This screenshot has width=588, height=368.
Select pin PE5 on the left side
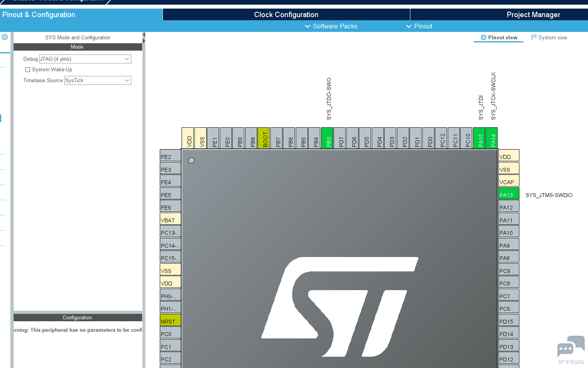point(170,194)
